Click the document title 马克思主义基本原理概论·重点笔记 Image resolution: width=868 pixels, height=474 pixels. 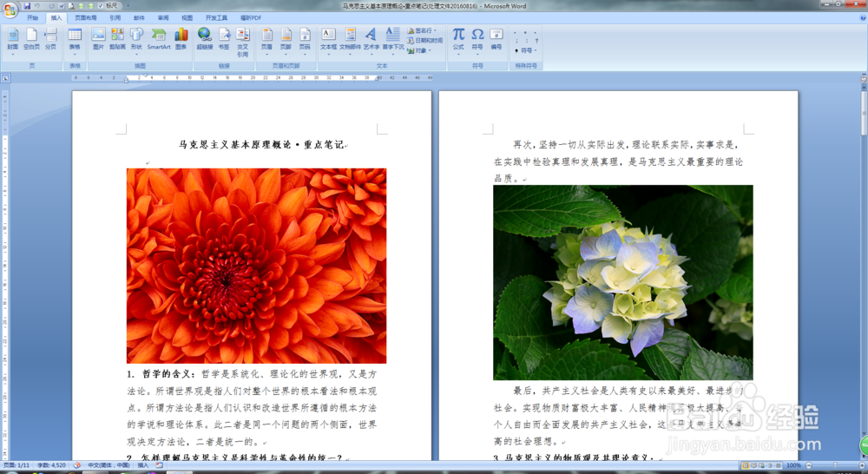260,144
